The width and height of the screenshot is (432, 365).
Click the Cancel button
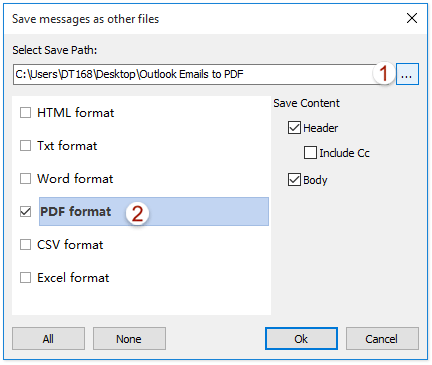point(382,339)
